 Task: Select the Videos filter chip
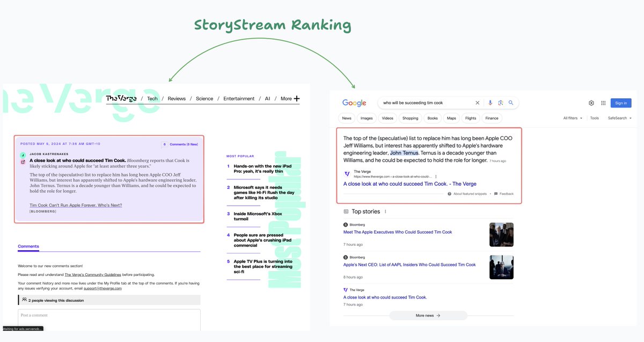click(387, 118)
